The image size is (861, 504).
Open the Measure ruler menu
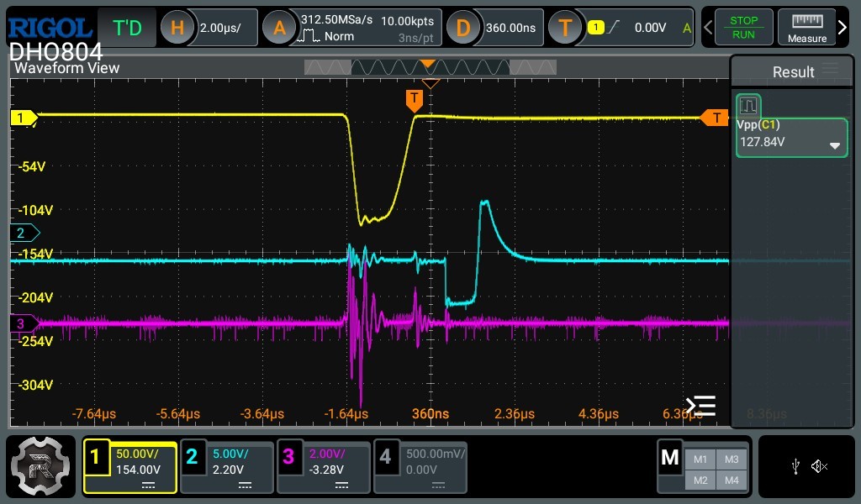click(x=806, y=28)
